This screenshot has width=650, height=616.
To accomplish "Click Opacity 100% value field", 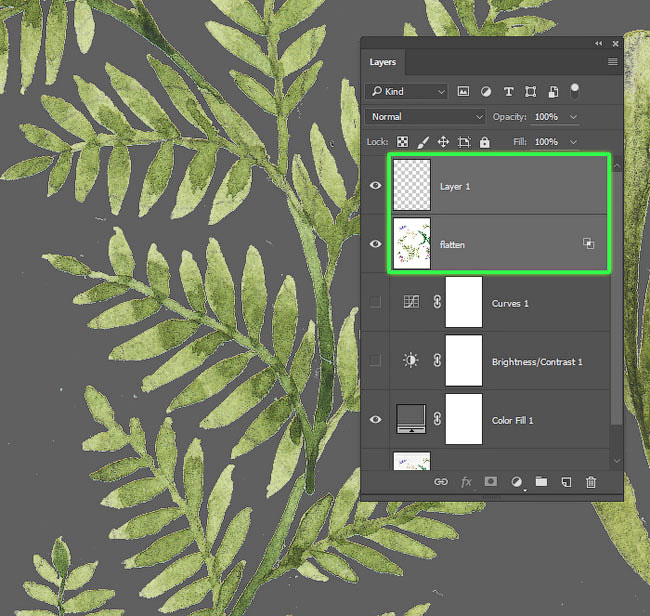I will click(x=546, y=117).
